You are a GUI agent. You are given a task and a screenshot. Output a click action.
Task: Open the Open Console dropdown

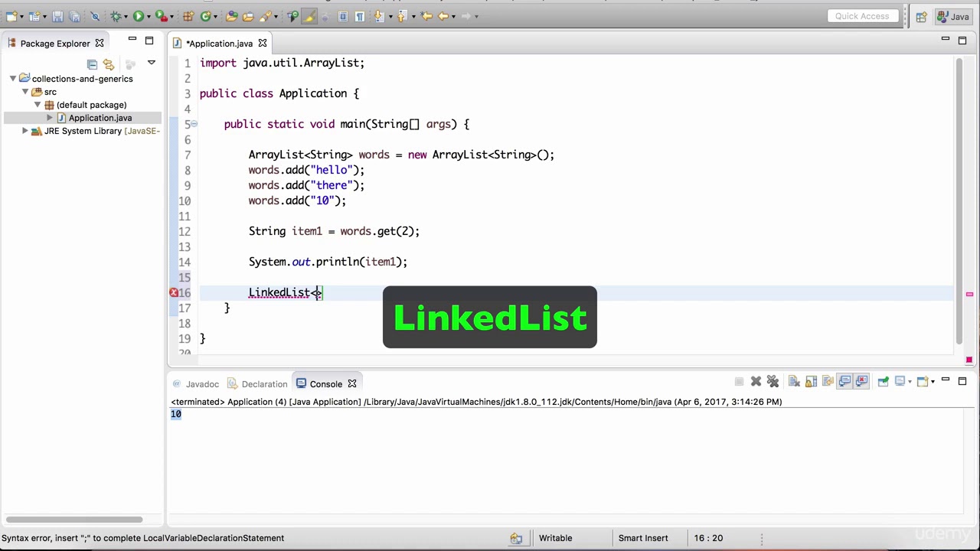pyautogui.click(x=933, y=382)
